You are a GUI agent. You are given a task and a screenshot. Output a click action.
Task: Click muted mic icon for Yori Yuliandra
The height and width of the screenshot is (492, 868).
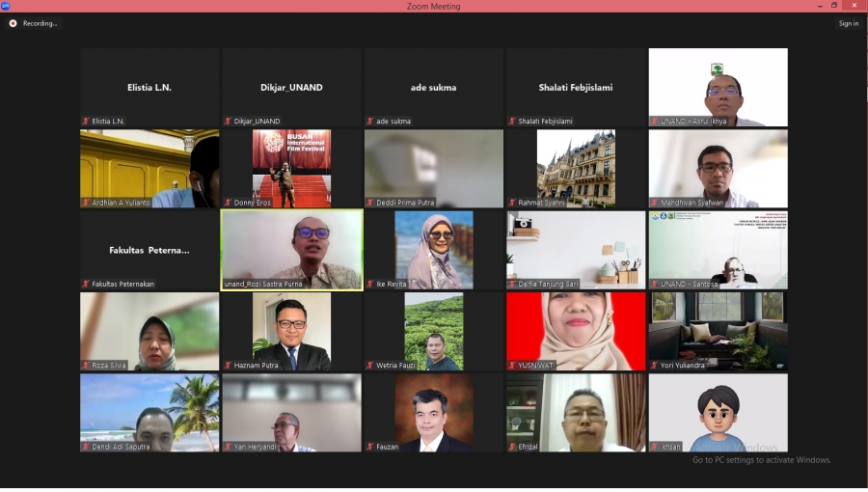coord(654,366)
